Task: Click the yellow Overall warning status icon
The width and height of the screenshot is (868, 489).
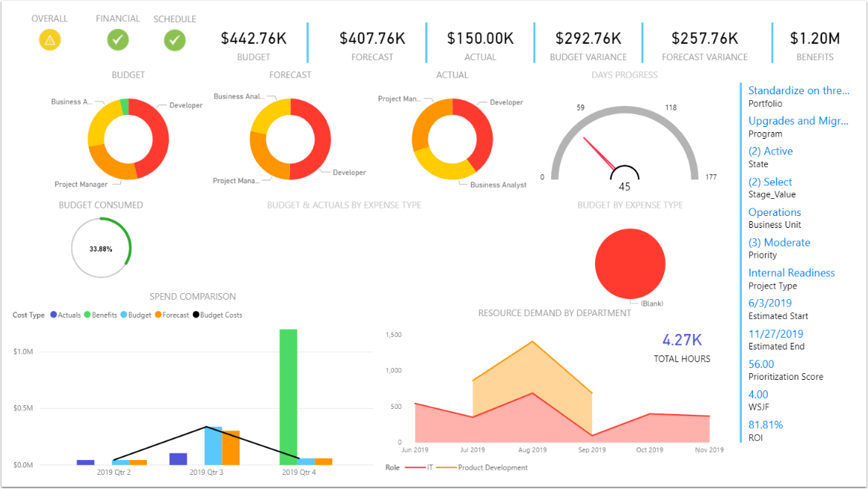Action: 50,40
